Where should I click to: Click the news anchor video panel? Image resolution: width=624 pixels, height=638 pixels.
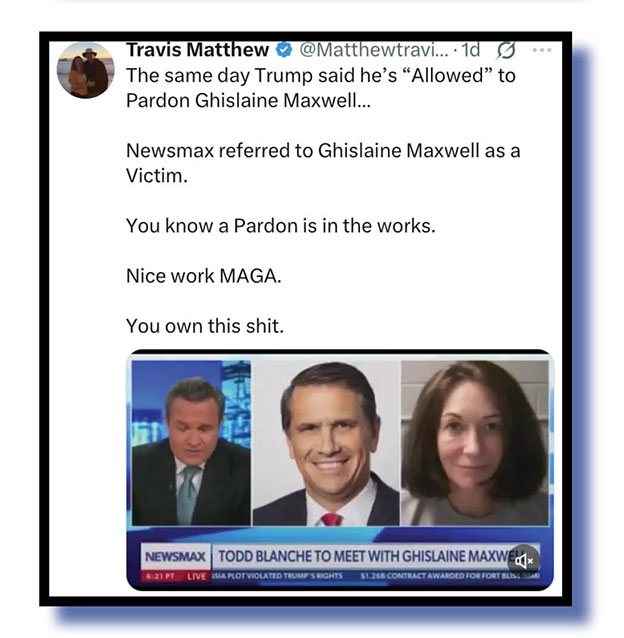point(191,443)
